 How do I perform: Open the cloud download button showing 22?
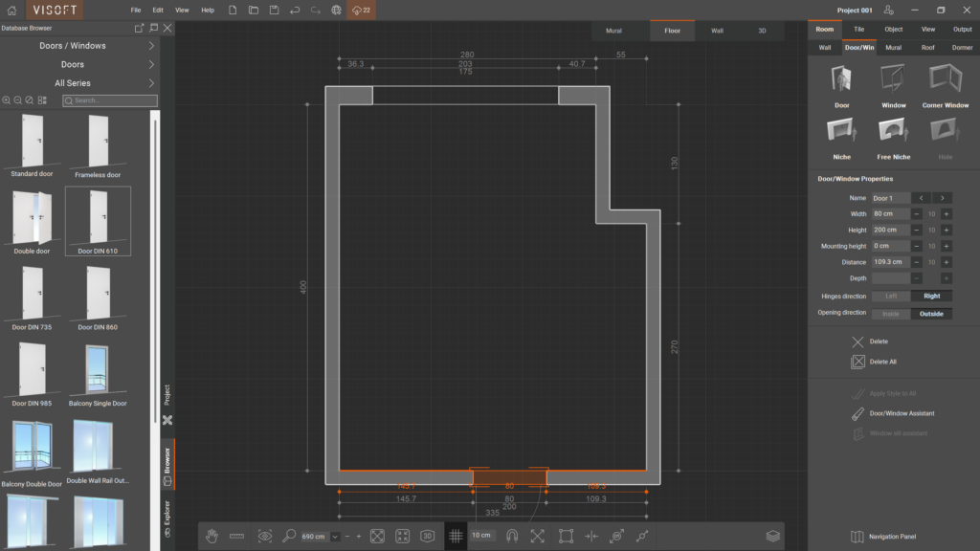tap(361, 10)
